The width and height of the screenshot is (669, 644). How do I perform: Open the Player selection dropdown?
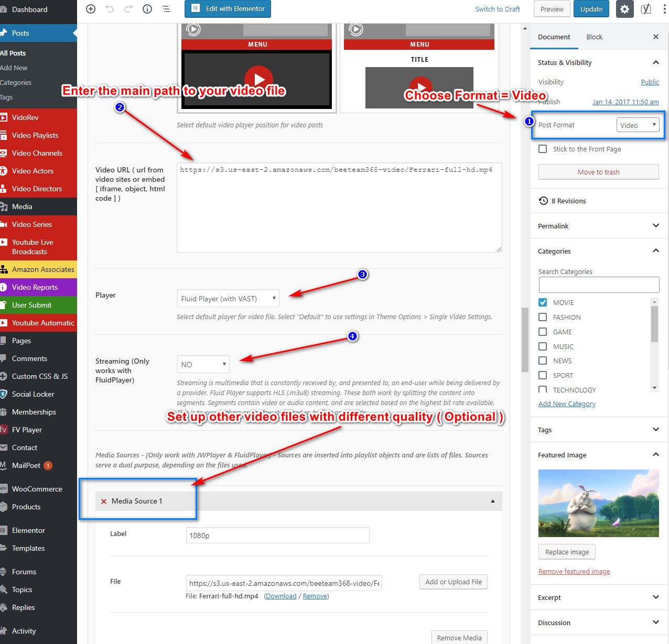point(228,299)
